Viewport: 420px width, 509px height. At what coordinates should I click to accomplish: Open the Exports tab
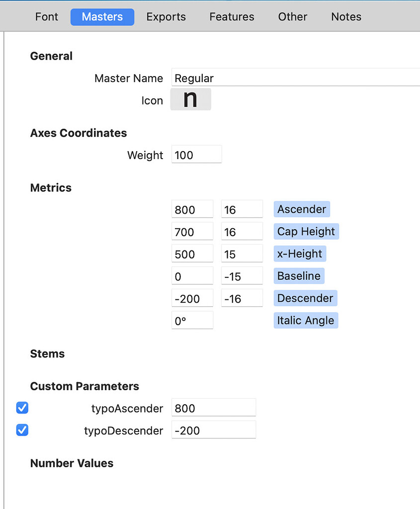166,16
